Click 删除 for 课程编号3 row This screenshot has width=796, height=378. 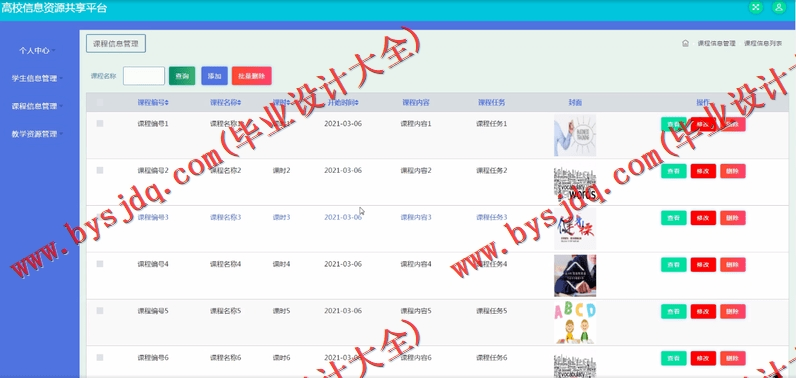(733, 218)
